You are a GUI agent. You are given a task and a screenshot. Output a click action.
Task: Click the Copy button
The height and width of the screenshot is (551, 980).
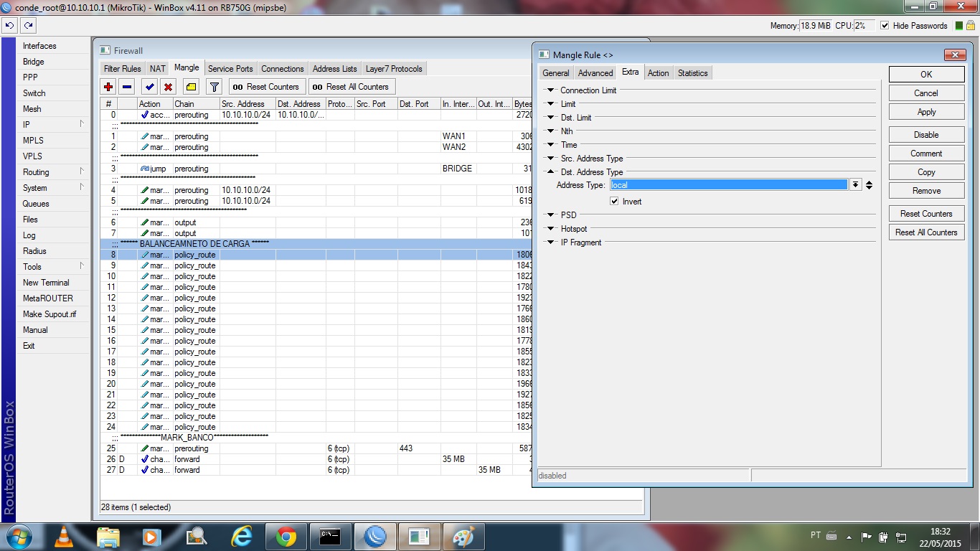(x=926, y=172)
